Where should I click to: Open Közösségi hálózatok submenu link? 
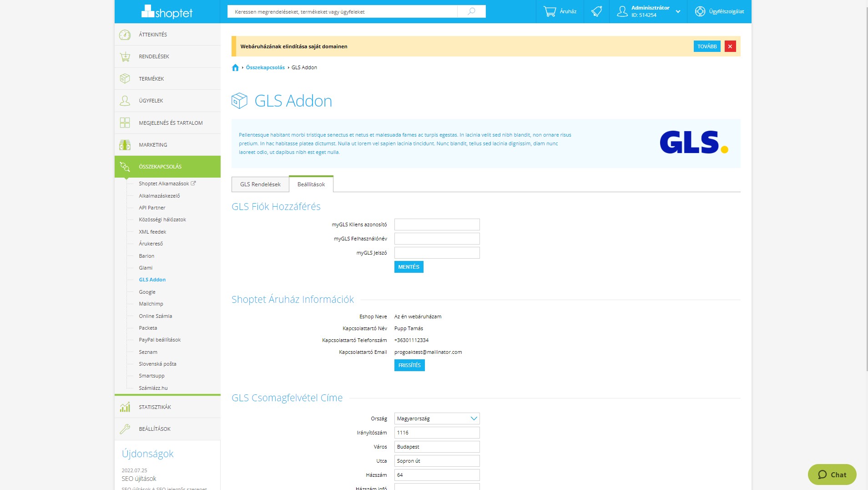(162, 219)
